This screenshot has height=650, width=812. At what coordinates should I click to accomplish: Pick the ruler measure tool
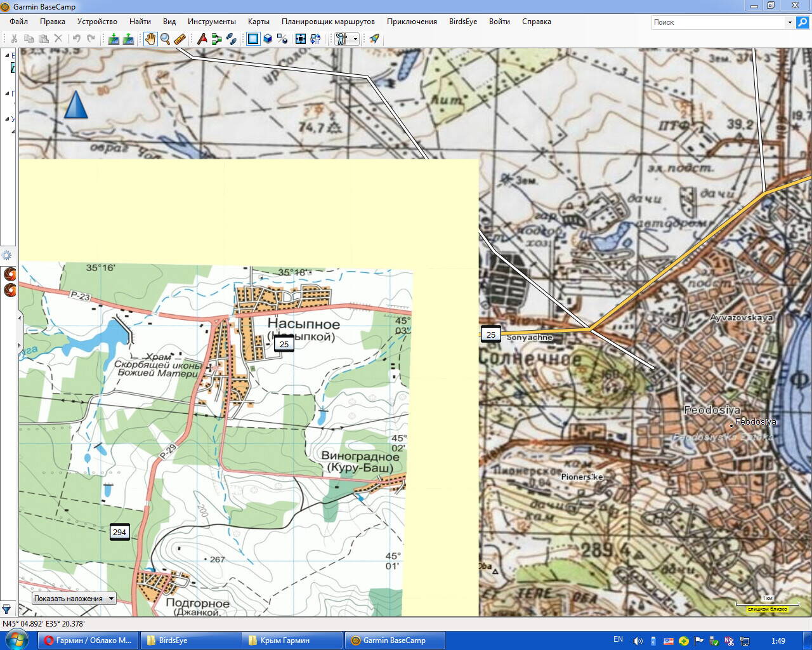click(x=180, y=39)
